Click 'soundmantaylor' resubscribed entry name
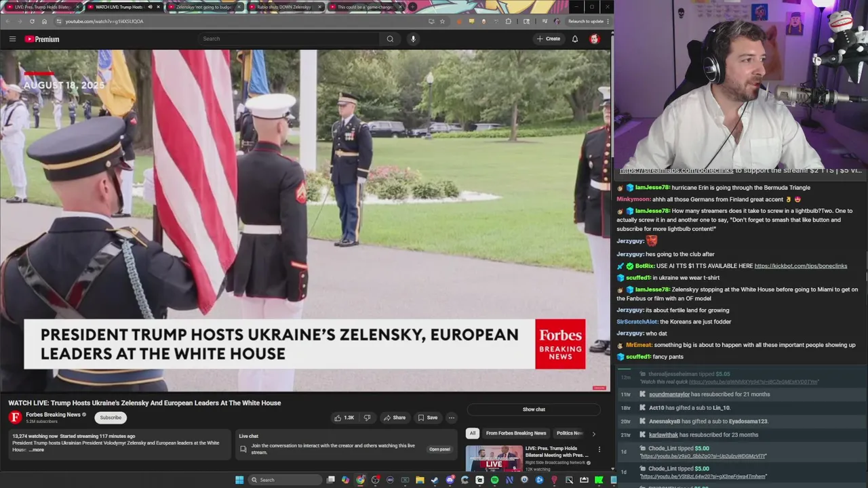Image resolution: width=868 pixels, height=488 pixels. 669,394
